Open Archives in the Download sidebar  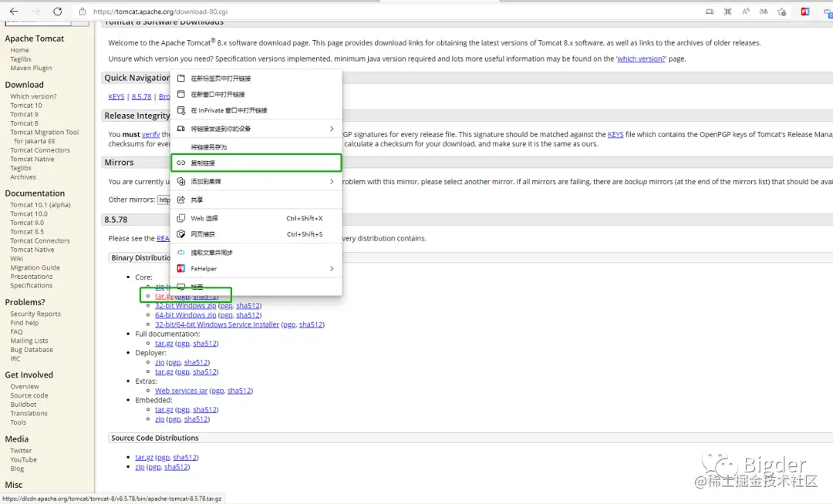23,177
